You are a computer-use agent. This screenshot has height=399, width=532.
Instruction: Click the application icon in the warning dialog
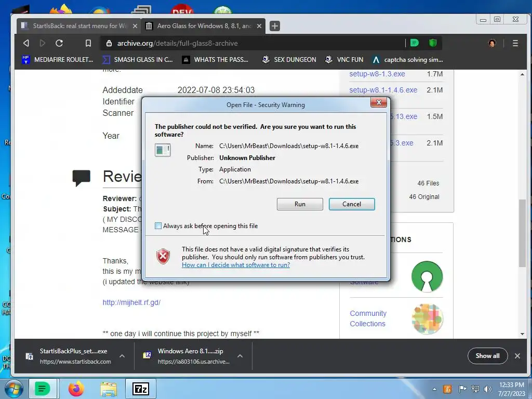163,150
